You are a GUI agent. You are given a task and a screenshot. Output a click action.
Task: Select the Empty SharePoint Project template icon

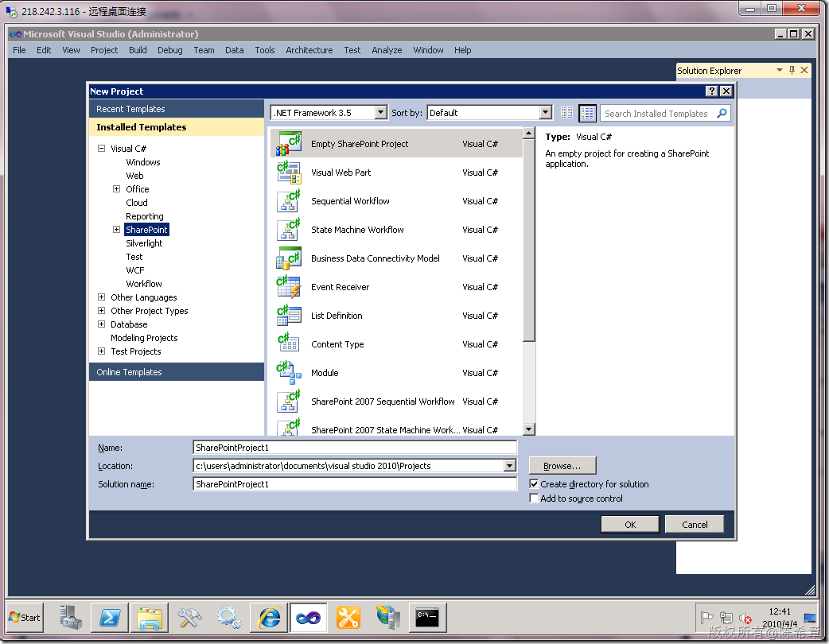pyautogui.click(x=289, y=144)
